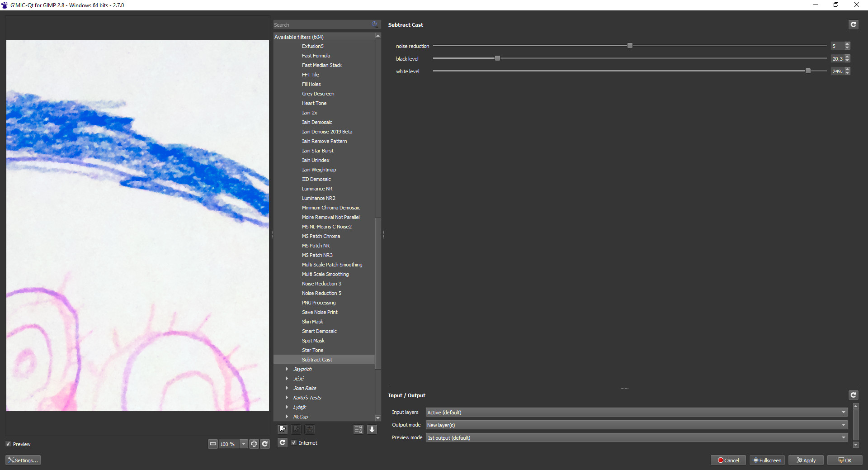
Task: Reset the Subtract Cast parameters
Action: [853, 25]
